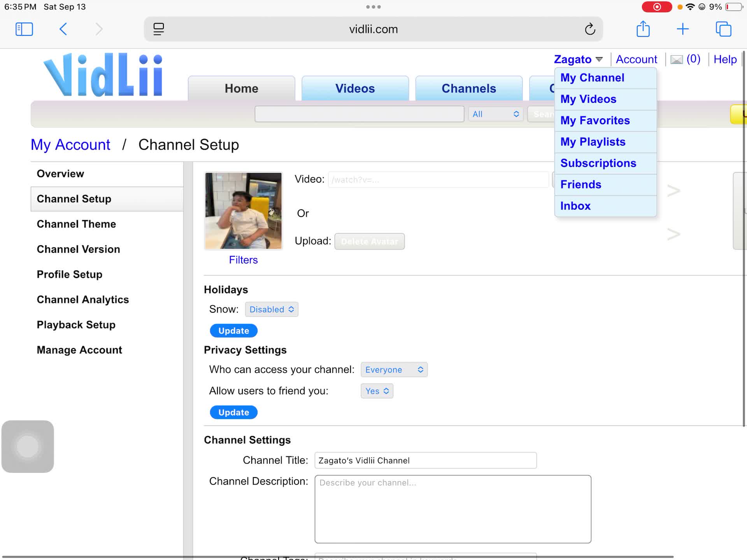The width and height of the screenshot is (747, 560).
Task: Open the Filters link below the avatar
Action: [x=243, y=260]
